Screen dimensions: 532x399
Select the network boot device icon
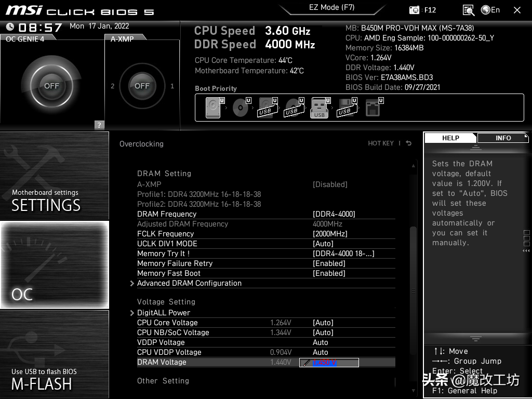(375, 108)
